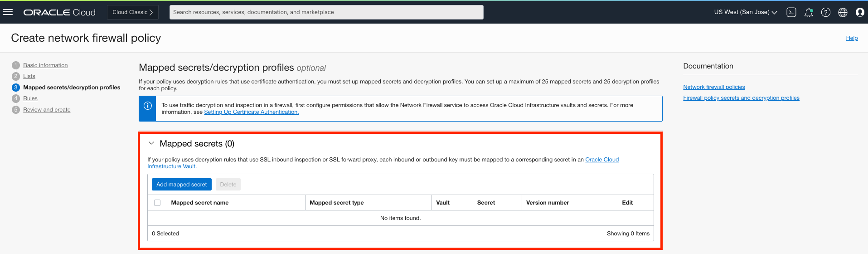Open the notifications bell
Screen dimensions: 868x254
(x=809, y=12)
